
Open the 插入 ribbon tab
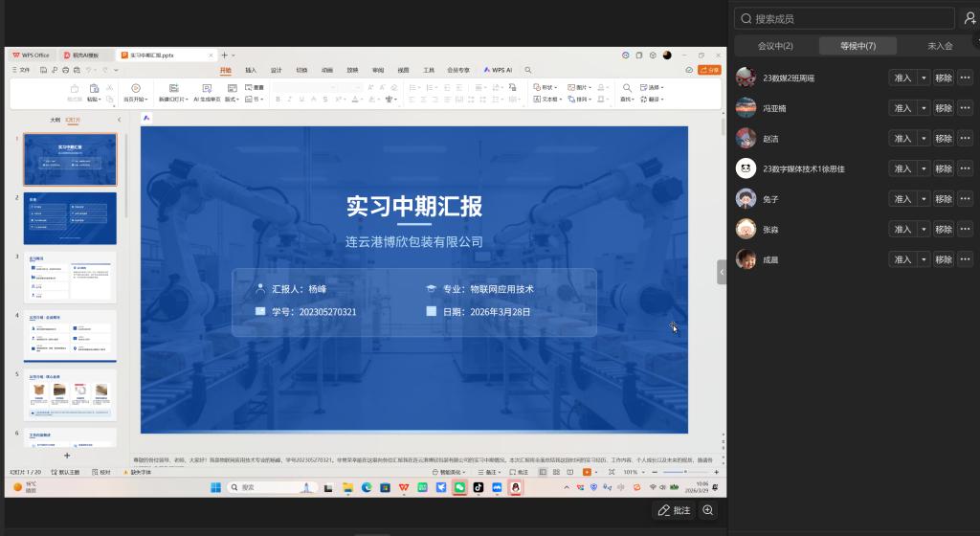[251, 70]
